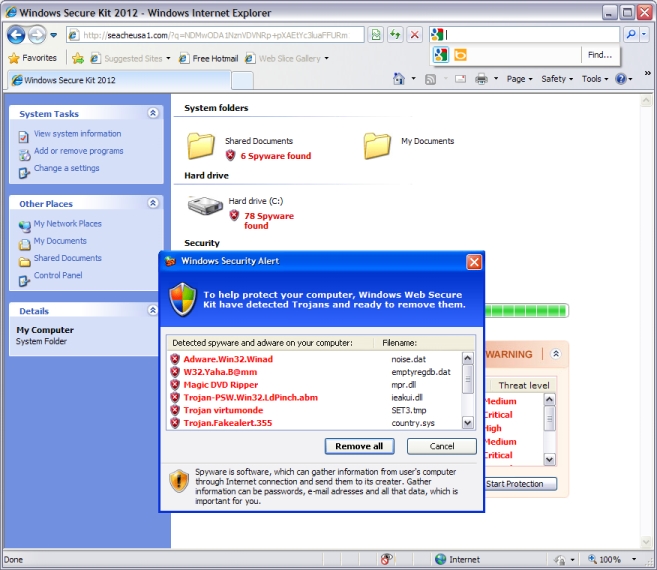Click the Shared Documents folder icon
The width and height of the screenshot is (657, 570).
point(201,146)
